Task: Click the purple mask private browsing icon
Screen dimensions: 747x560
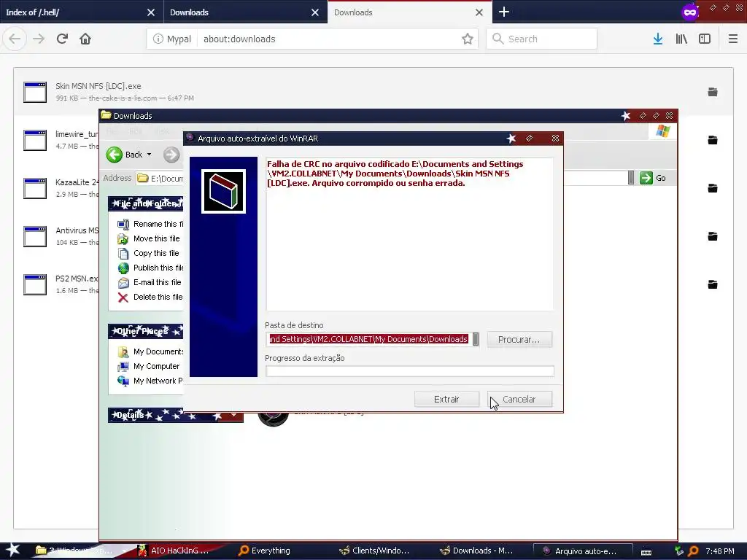Action: (x=690, y=12)
